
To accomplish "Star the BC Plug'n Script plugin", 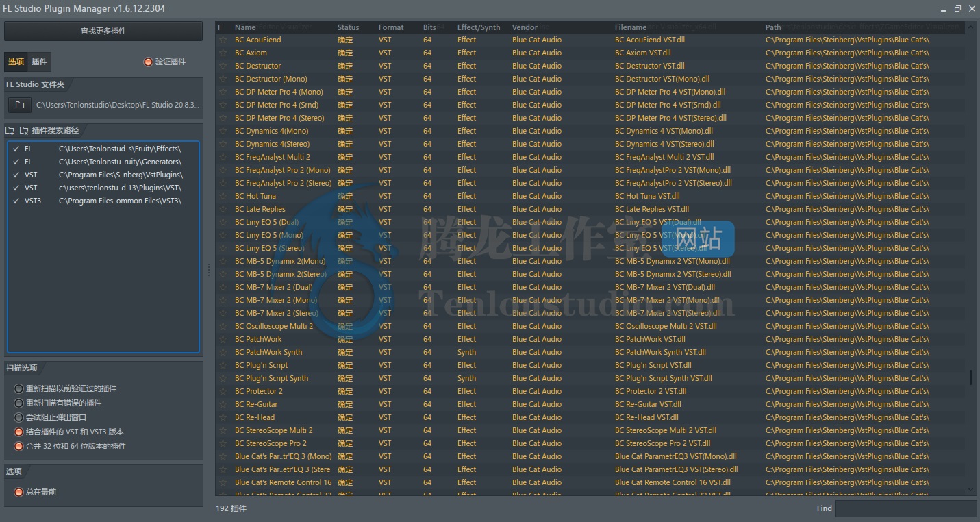I will [223, 365].
